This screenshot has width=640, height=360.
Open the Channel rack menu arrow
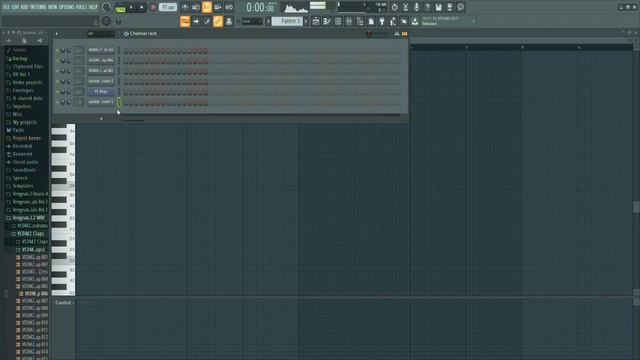(x=57, y=33)
